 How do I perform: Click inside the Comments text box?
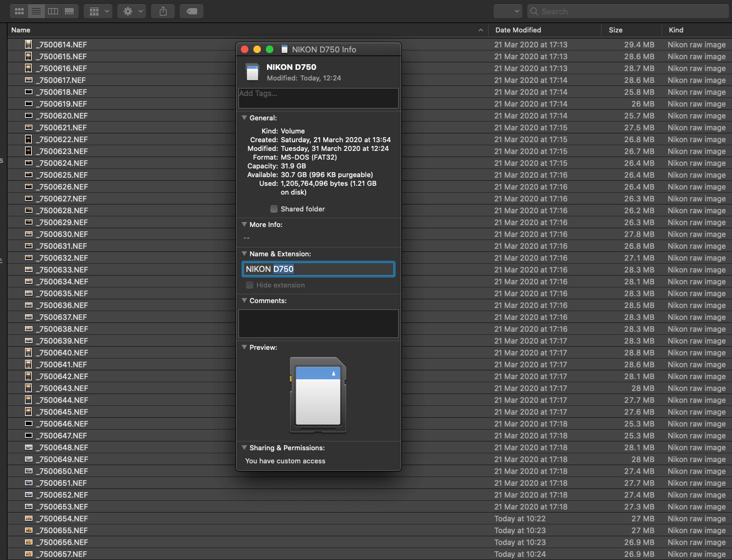[318, 324]
